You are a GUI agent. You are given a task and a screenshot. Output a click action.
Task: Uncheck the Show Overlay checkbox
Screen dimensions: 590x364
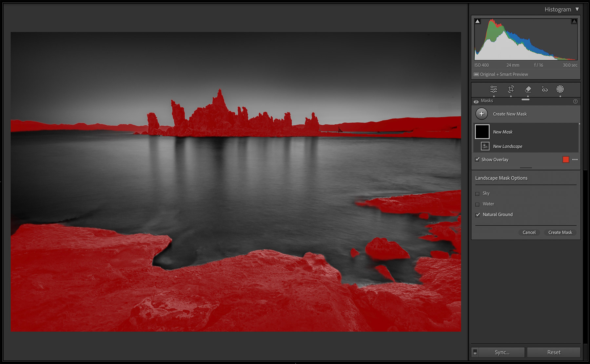tap(477, 159)
